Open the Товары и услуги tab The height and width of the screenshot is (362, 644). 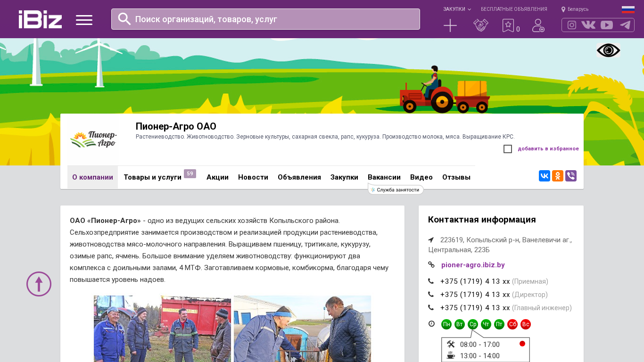pos(153,177)
